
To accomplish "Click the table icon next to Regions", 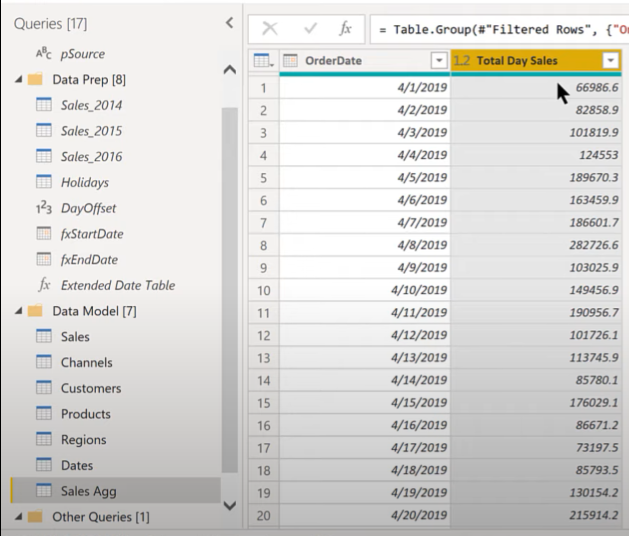I will point(44,439).
